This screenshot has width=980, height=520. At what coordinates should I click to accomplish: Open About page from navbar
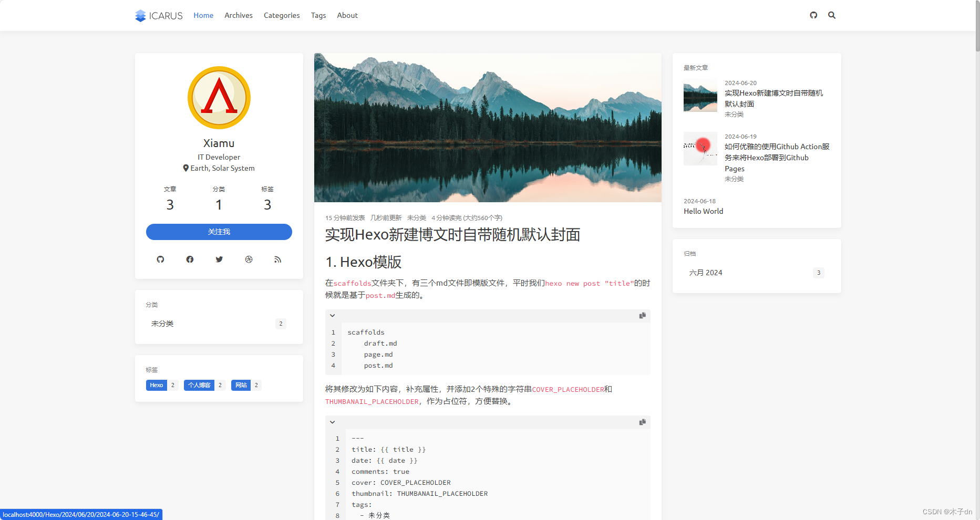(347, 15)
